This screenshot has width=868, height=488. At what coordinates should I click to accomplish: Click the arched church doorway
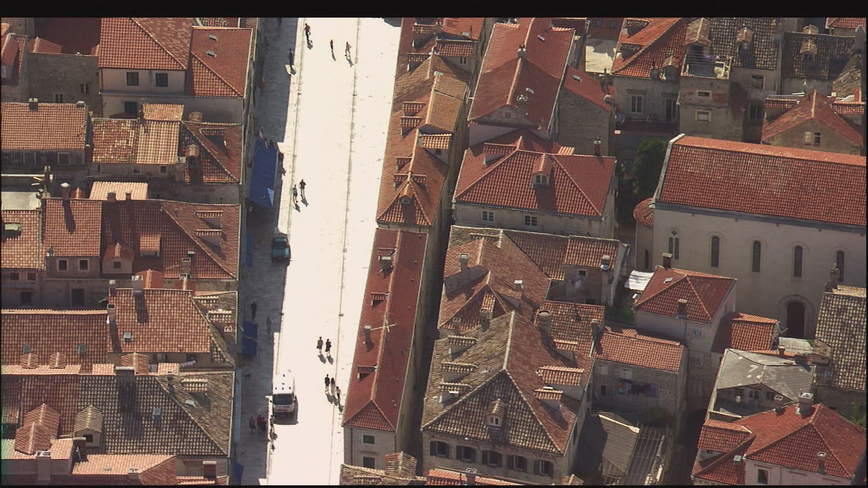[x=795, y=319]
